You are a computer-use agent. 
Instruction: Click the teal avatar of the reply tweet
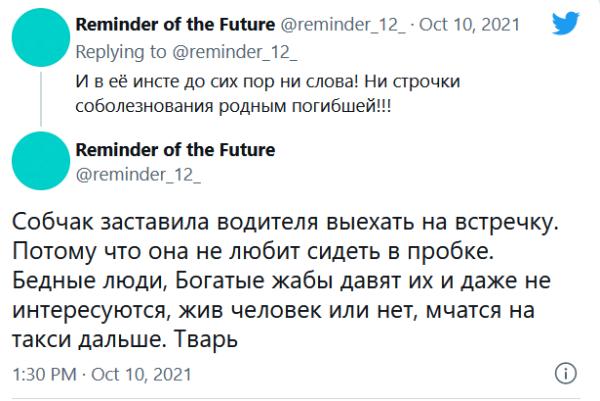click(x=41, y=37)
